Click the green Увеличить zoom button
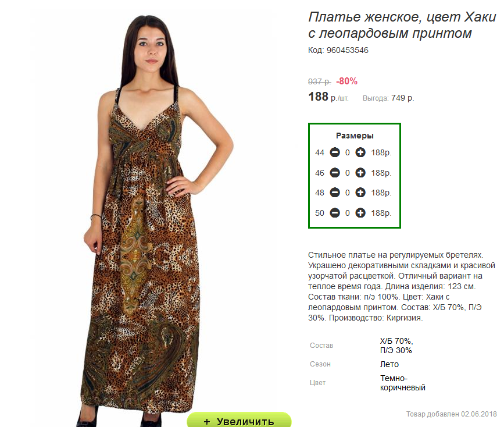The width and height of the screenshot is (504, 427). click(239, 420)
